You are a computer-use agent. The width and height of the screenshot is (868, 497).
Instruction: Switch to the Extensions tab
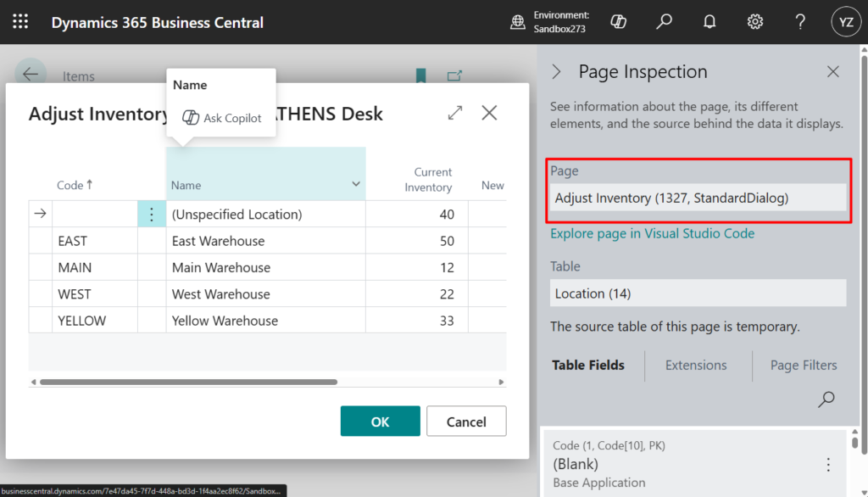point(696,366)
